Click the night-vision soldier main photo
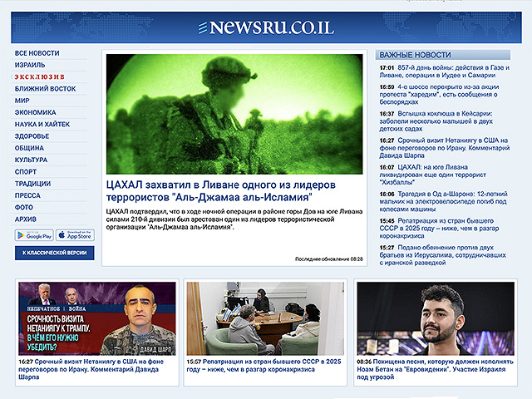This screenshot has height=399, width=532. tap(234, 114)
